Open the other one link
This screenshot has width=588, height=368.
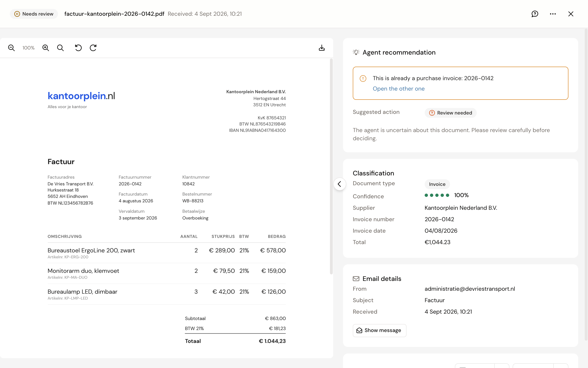[399, 89]
